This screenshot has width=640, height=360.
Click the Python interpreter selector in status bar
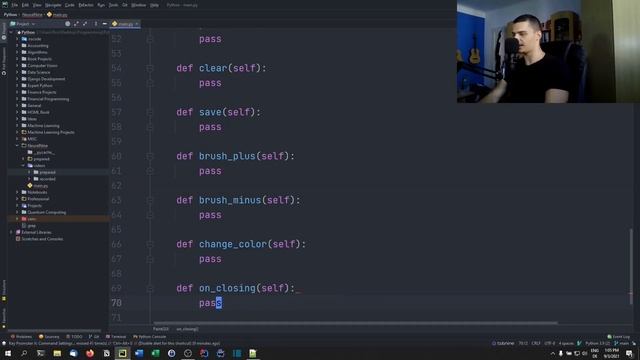[597, 343]
